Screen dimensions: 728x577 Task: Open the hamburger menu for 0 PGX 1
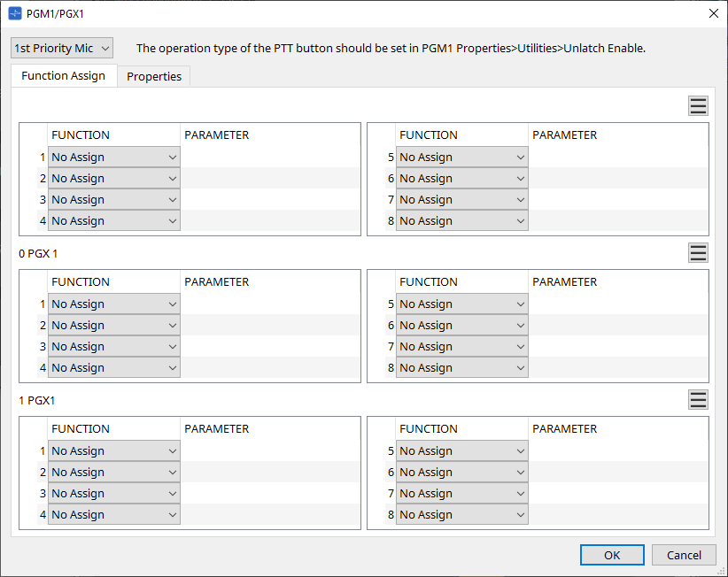698,252
